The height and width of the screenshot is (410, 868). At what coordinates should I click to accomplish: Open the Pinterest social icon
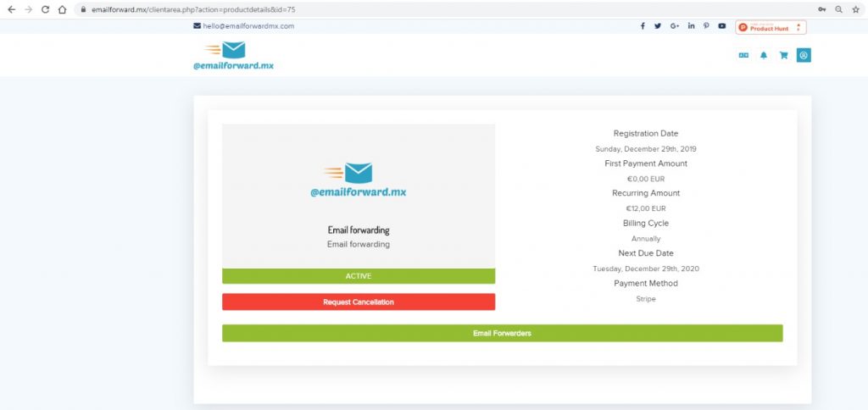(706, 26)
